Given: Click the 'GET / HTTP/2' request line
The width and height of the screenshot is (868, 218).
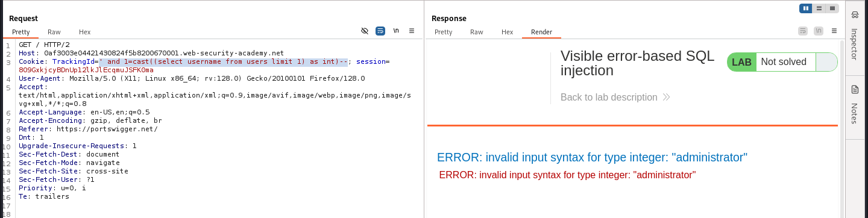Looking at the screenshot, I should point(44,45).
